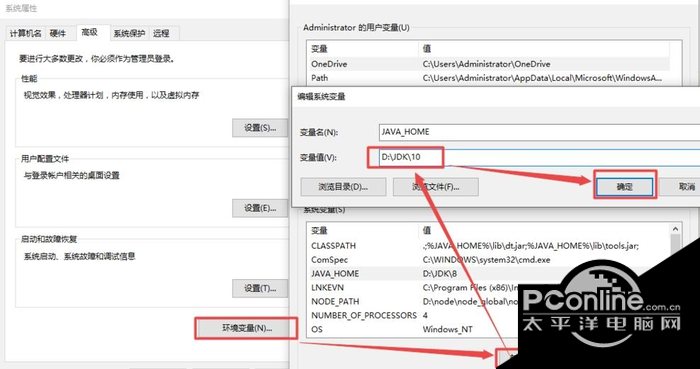Select the OS system variable row
Image resolution: width=700 pixels, height=369 pixels.
point(413,329)
